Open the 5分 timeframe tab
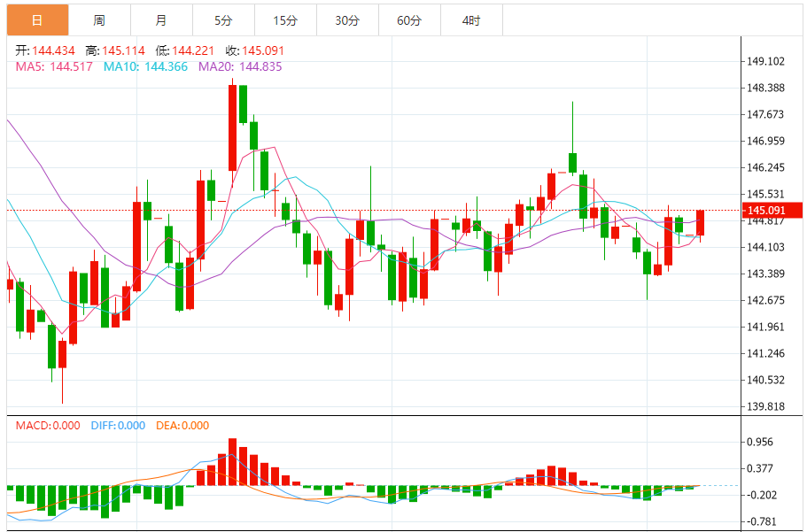The image size is (807, 532). pos(223,20)
